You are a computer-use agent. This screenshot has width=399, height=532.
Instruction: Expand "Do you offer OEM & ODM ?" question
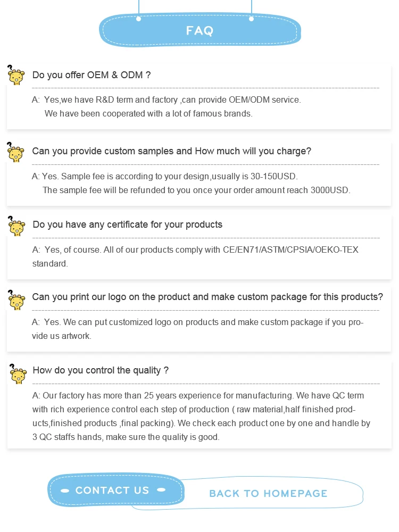pos(92,75)
